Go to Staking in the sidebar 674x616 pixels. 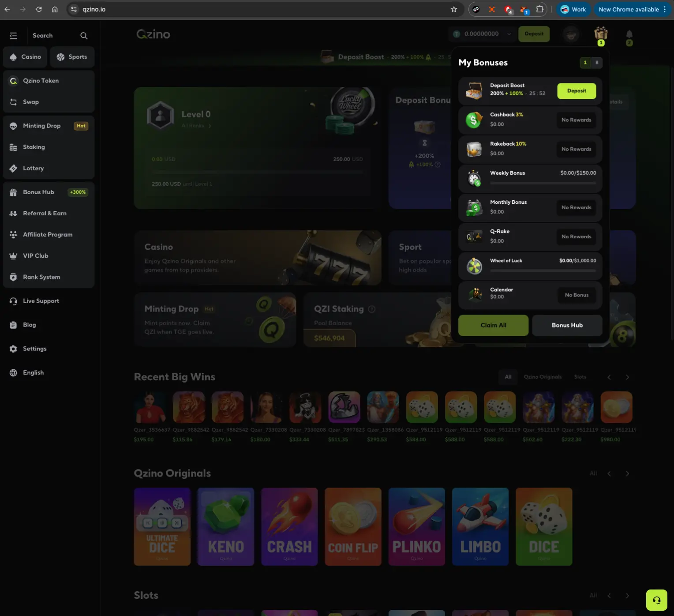[x=49, y=147]
